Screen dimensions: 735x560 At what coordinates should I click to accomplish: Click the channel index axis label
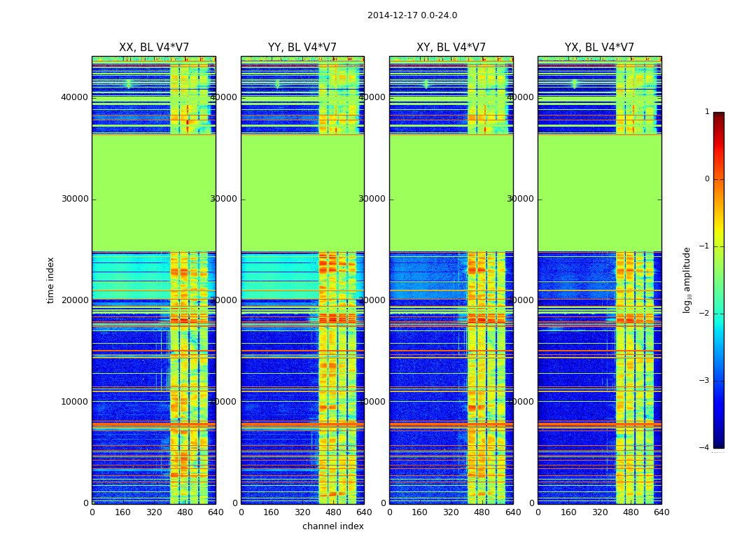coord(332,526)
